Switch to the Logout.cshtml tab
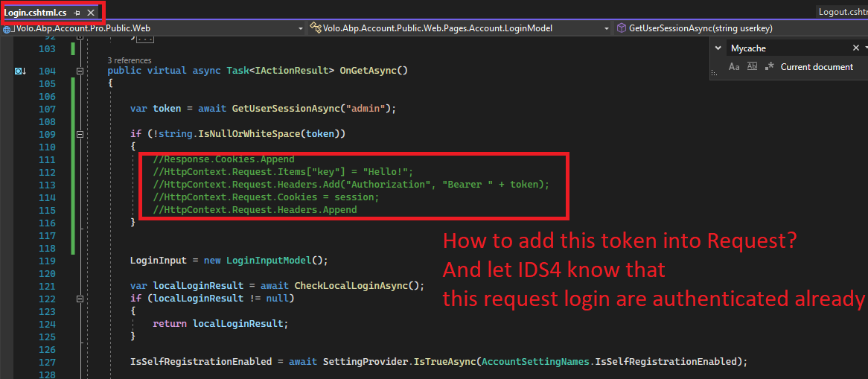The image size is (868, 379). tap(842, 12)
